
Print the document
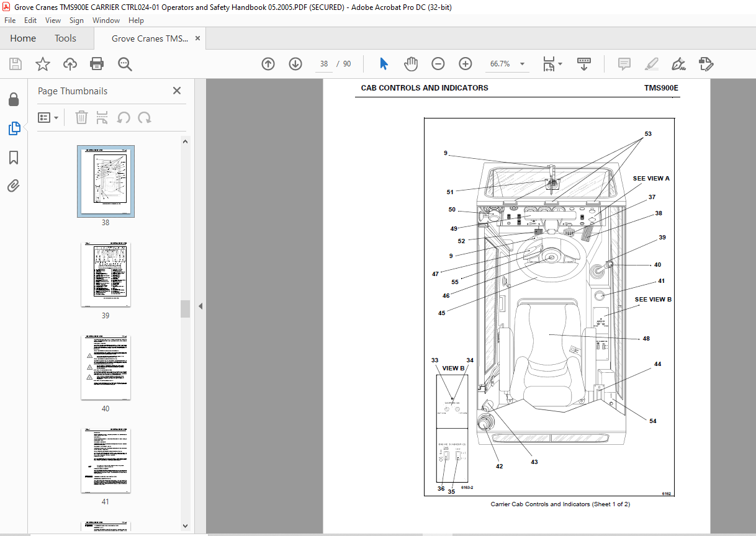tap(97, 64)
